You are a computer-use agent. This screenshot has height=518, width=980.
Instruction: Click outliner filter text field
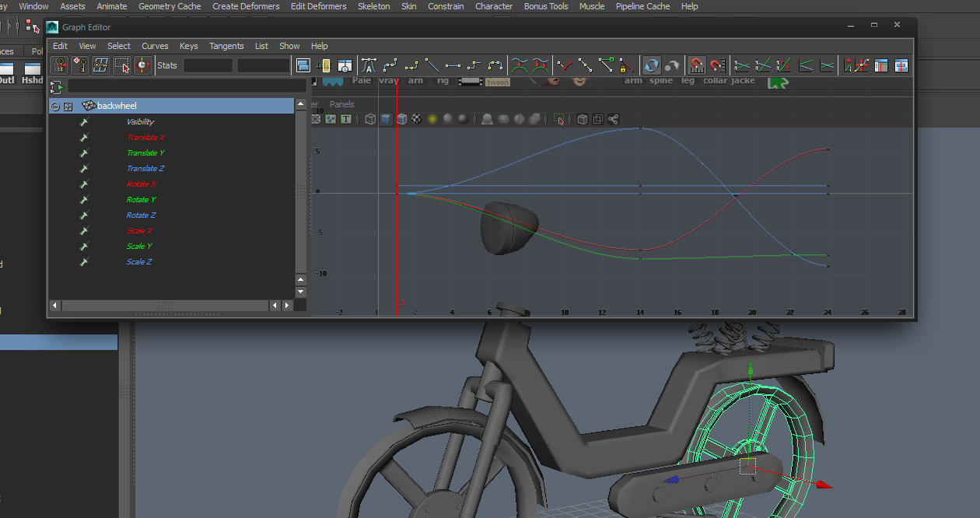[x=187, y=86]
